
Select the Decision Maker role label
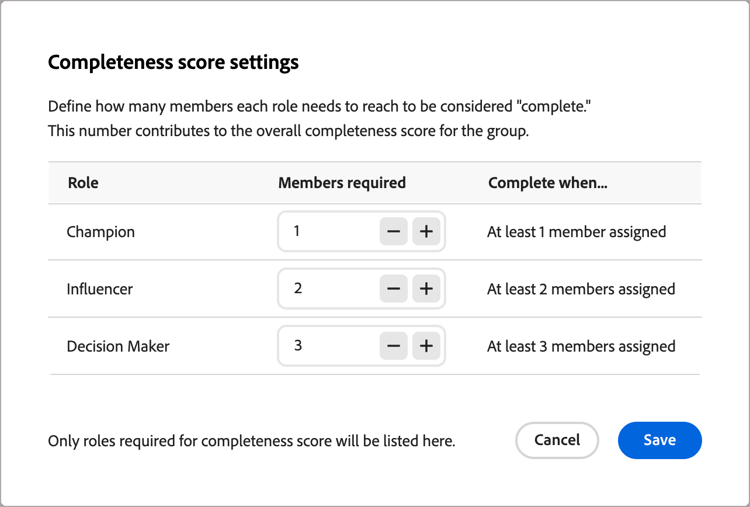click(x=118, y=346)
